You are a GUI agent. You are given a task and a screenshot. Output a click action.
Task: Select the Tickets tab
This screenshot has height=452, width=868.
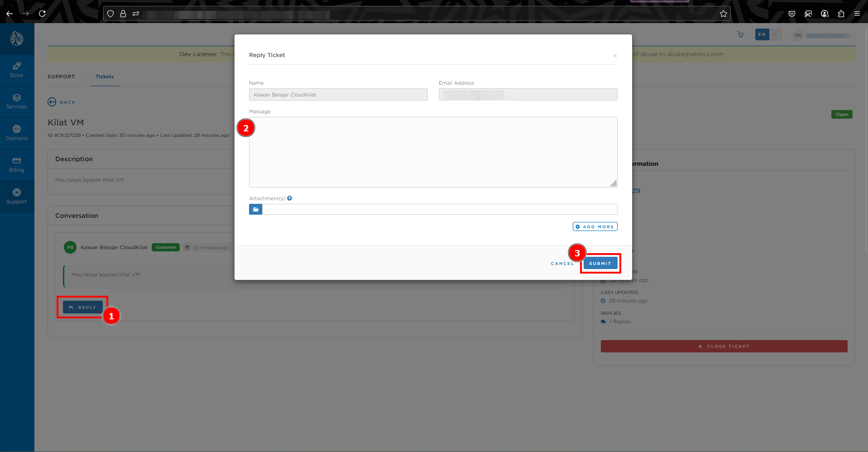click(x=105, y=77)
